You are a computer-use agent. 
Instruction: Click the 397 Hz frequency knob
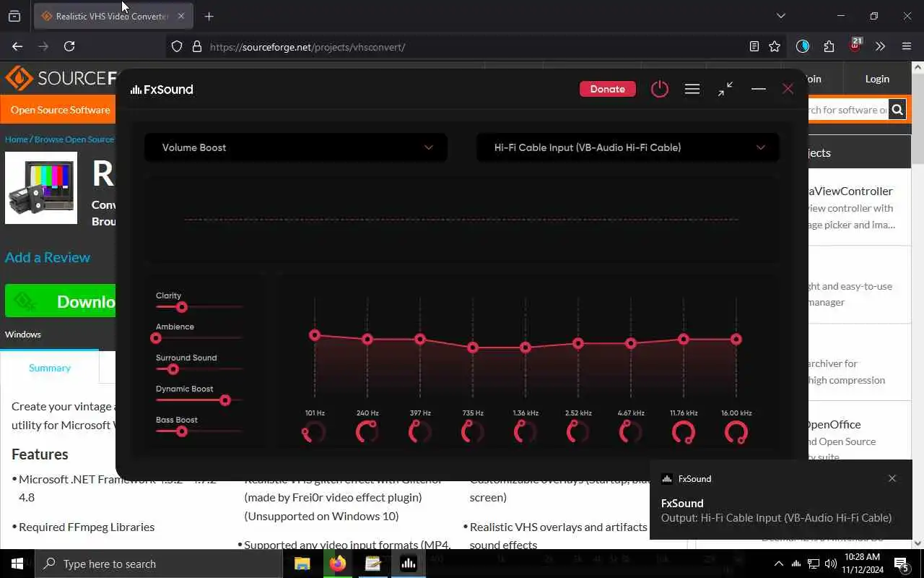(420, 433)
